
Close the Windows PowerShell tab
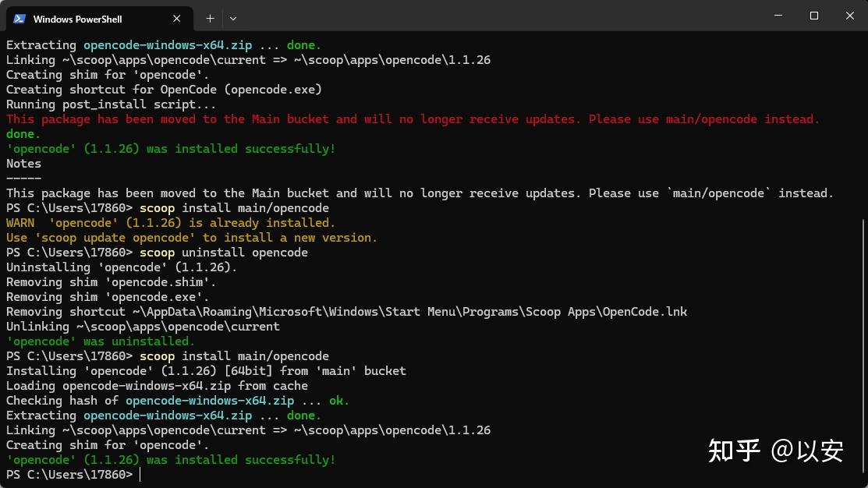pyautogui.click(x=176, y=19)
